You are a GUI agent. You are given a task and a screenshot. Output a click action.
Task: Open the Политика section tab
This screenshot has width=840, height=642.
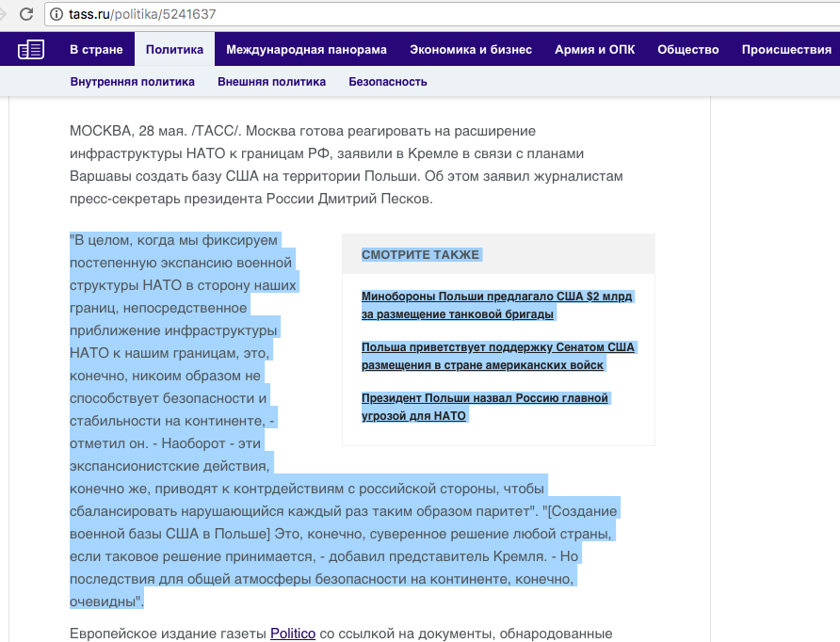click(175, 49)
